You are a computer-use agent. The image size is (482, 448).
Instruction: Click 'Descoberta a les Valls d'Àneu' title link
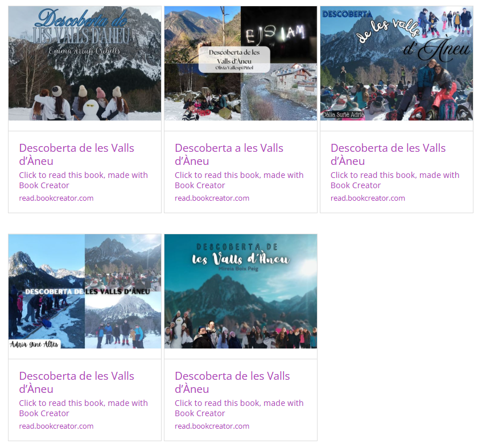pyautogui.click(x=229, y=155)
